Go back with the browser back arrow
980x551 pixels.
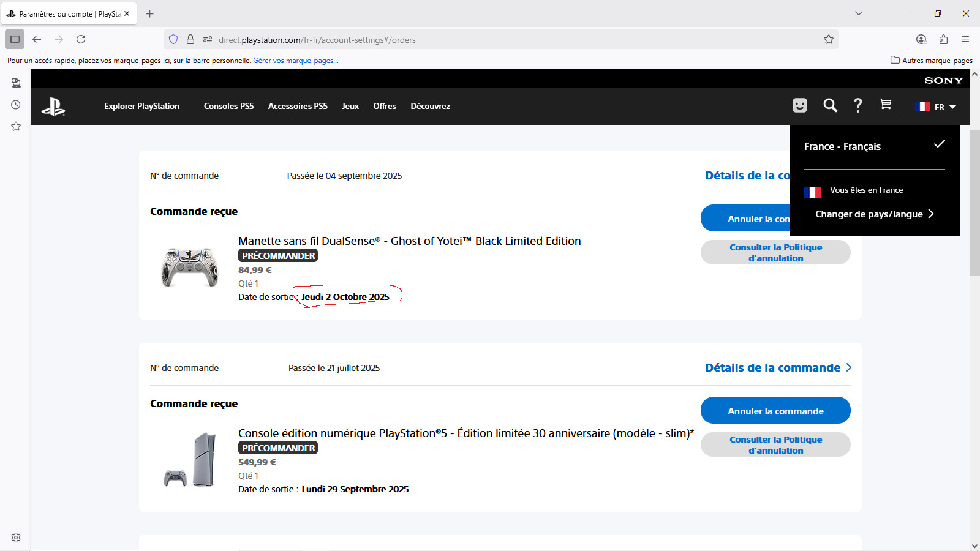[37, 39]
